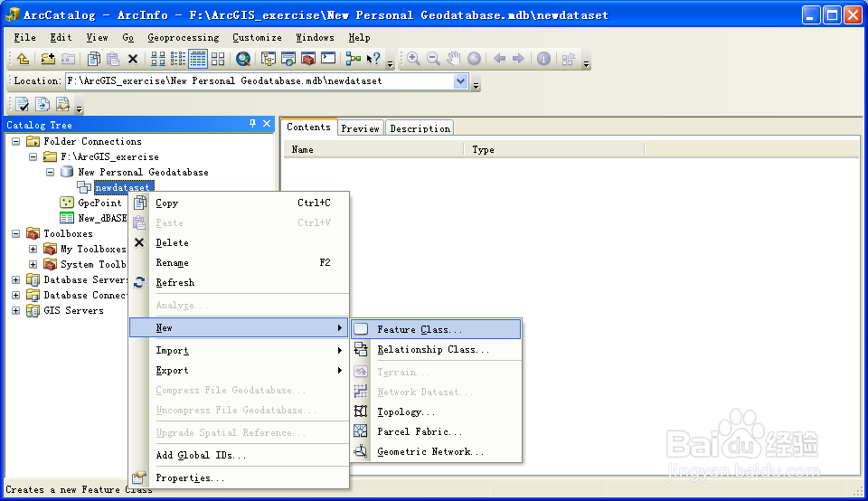Choose Relationship Class menu entry
The height and width of the screenshot is (501, 868).
(x=436, y=349)
